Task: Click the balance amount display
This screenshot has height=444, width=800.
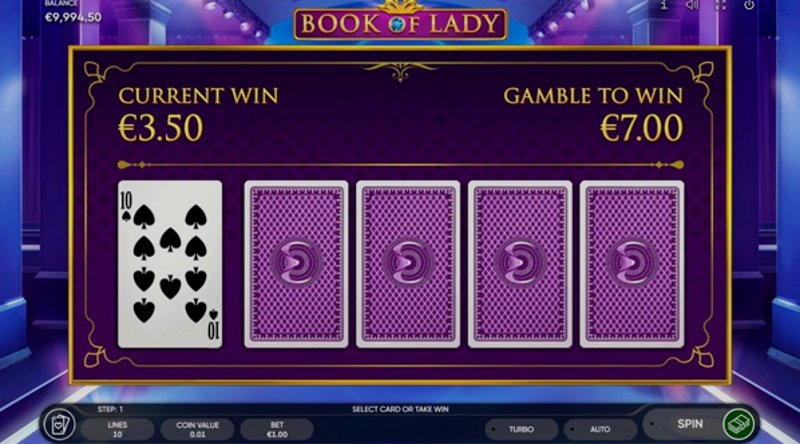Action: pos(73,17)
